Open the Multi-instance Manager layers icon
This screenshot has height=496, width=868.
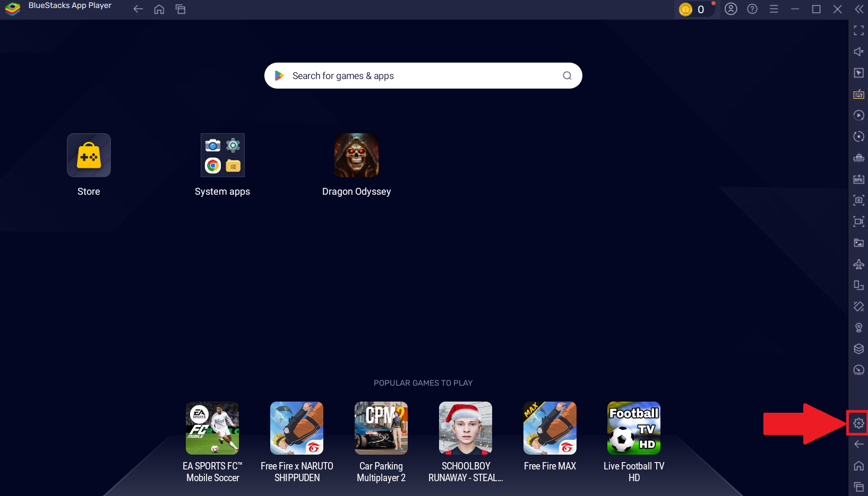[858, 349]
